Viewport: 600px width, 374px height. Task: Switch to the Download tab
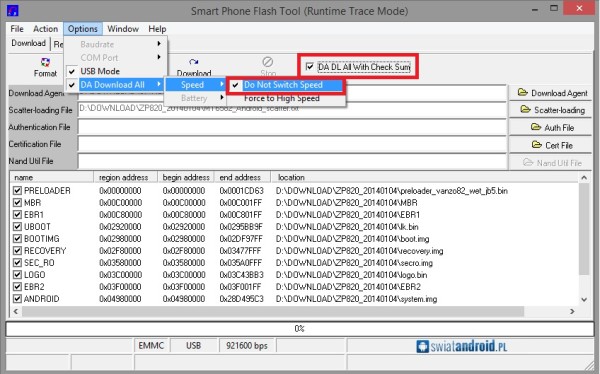pyautogui.click(x=28, y=43)
